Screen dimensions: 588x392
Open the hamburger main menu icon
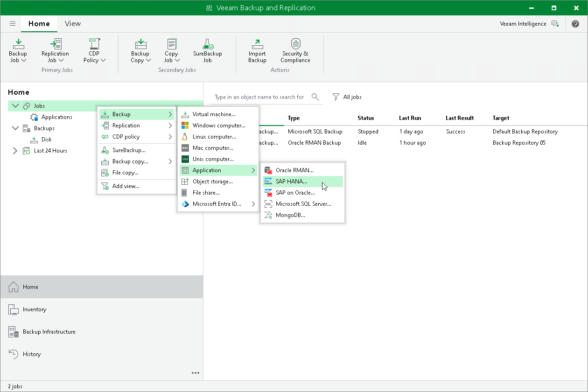[x=13, y=24]
